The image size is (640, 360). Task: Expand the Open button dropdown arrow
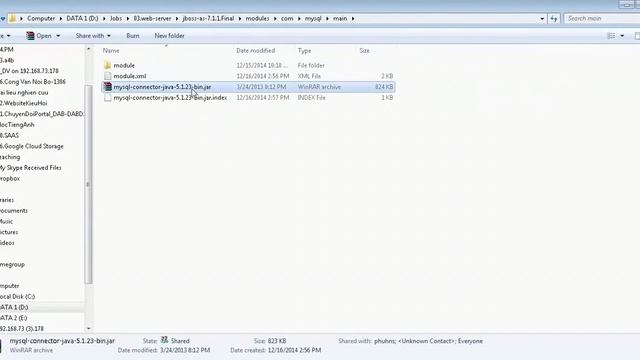click(58, 36)
